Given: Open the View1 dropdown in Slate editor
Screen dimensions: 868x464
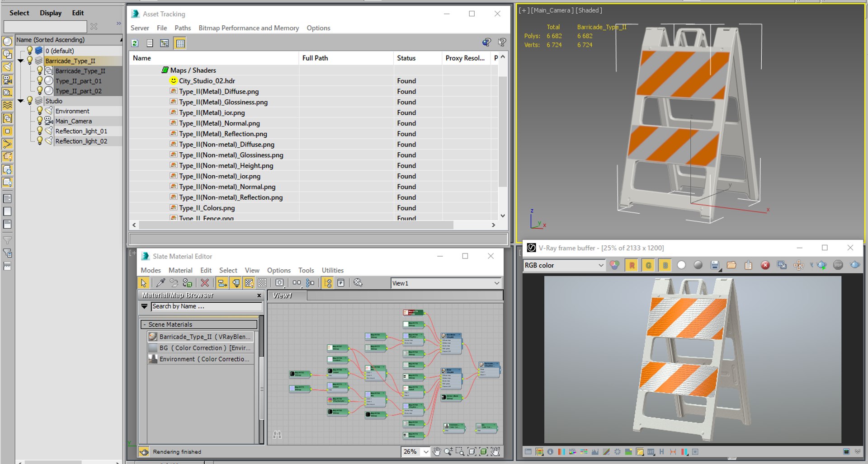Looking at the screenshot, I should pos(446,283).
